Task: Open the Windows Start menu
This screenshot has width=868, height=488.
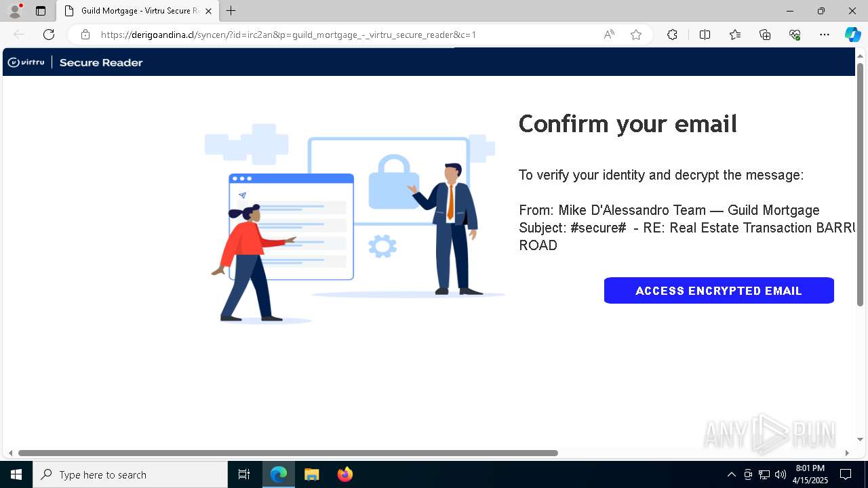Action: 16,474
